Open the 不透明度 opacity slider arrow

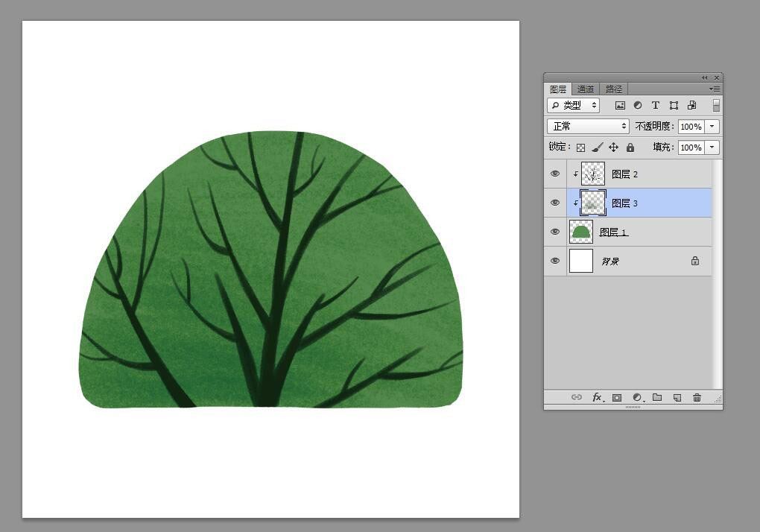pos(712,127)
